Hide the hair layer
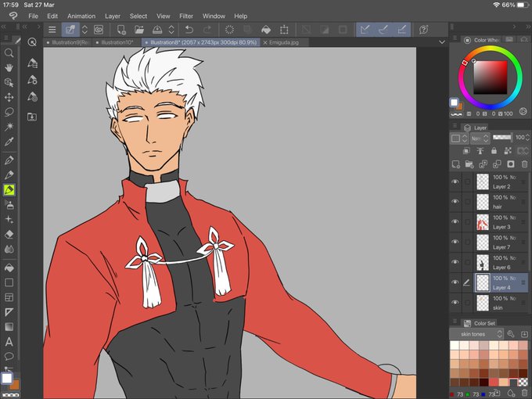This screenshot has width=532, height=399. coord(455,202)
